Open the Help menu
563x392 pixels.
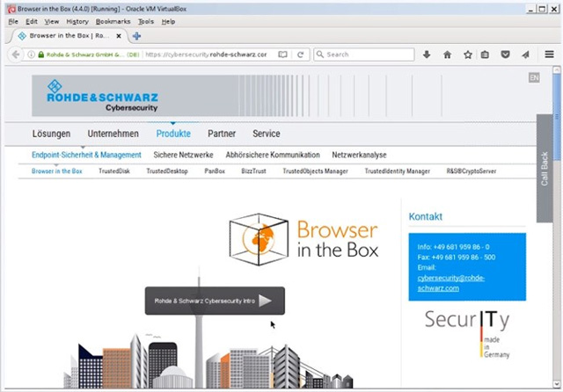(x=168, y=21)
